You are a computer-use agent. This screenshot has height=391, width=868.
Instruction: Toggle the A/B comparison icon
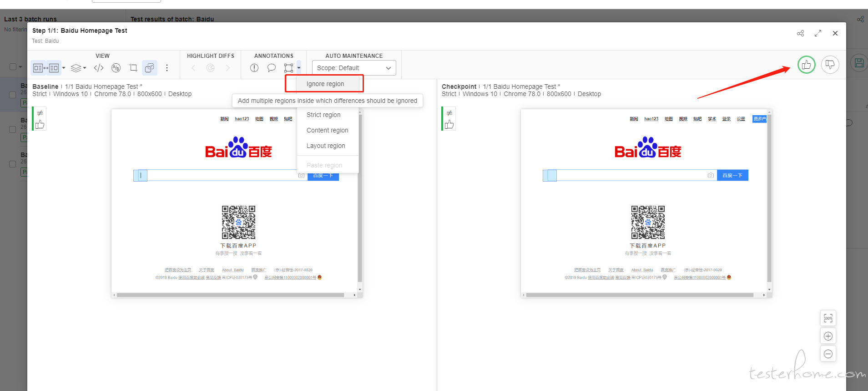click(x=116, y=68)
